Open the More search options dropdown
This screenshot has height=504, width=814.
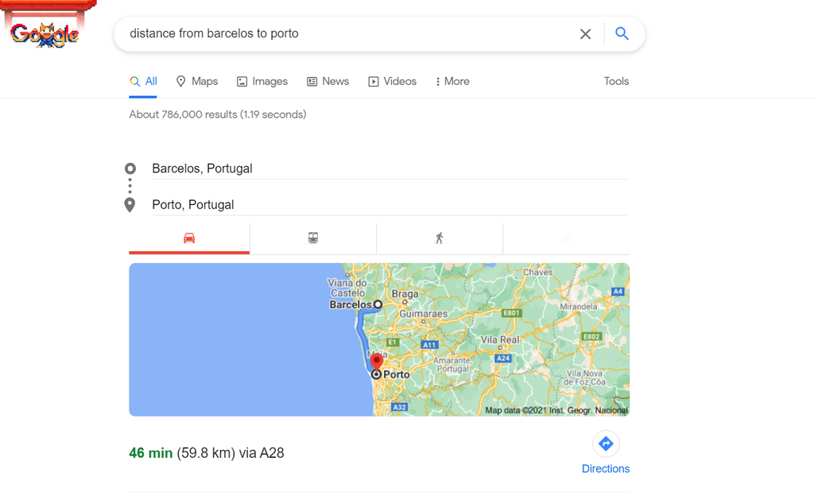point(452,81)
